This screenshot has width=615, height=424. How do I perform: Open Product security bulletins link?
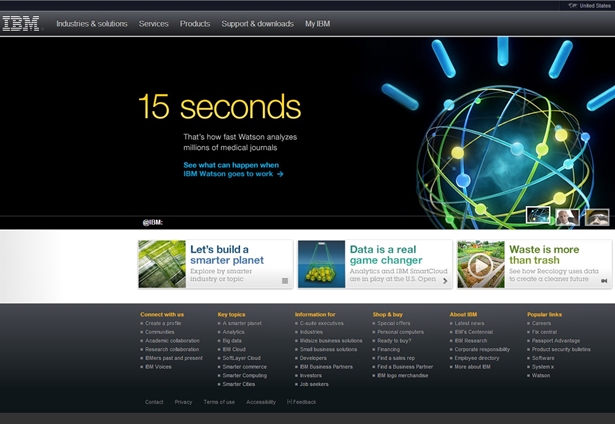[561, 349]
